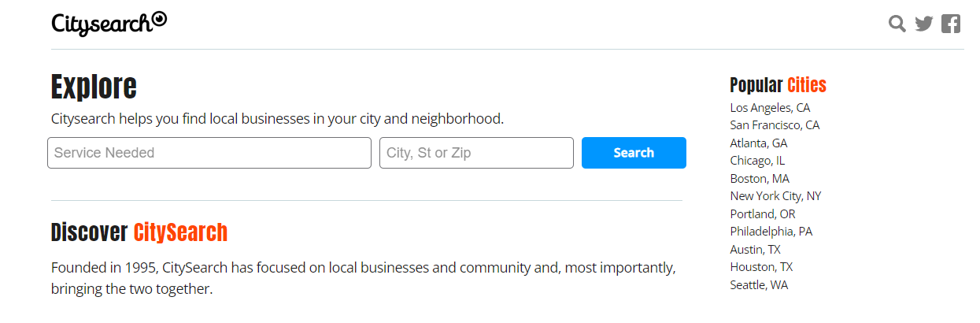
Task: Open Philadelphia, PA city page
Action: (771, 232)
